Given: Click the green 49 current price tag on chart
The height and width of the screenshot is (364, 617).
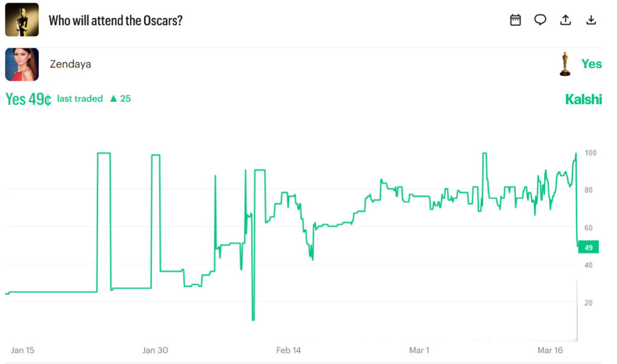Looking at the screenshot, I should pyautogui.click(x=588, y=247).
